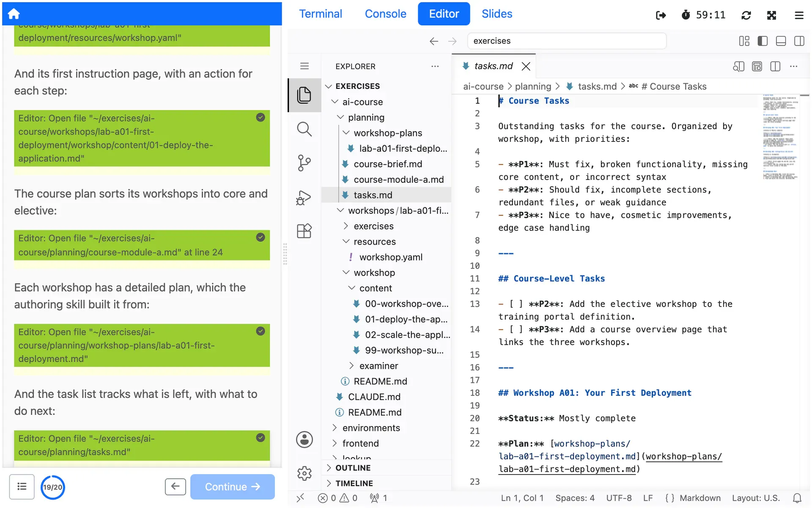
Task: Switch to the Console tab
Action: pyautogui.click(x=385, y=14)
